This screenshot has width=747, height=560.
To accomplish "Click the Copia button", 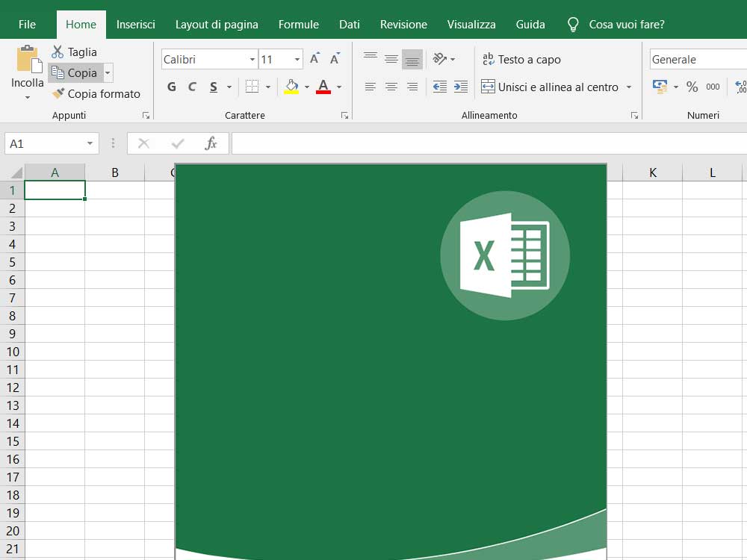I will 75,73.
